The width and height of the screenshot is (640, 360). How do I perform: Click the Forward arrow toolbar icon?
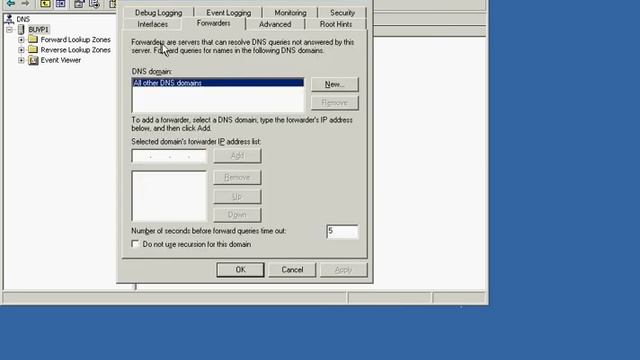[25, 4]
